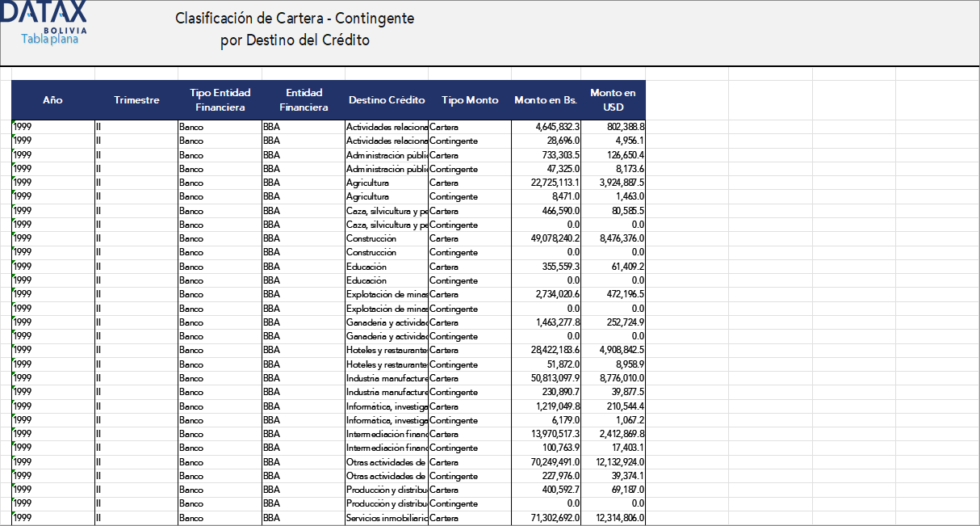Click the report title Clasificación de Cartera
Screen dimensions: 980x526
tap(294, 19)
